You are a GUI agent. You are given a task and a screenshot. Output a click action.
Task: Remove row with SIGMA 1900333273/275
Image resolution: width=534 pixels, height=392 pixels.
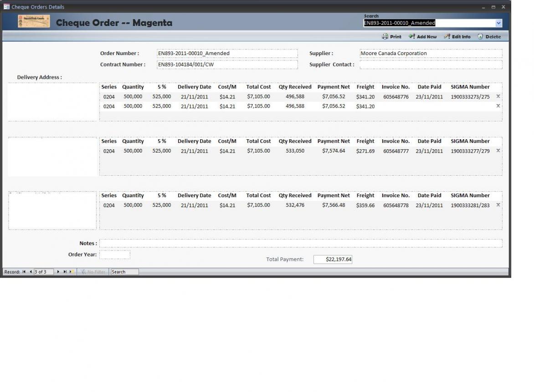498,97
